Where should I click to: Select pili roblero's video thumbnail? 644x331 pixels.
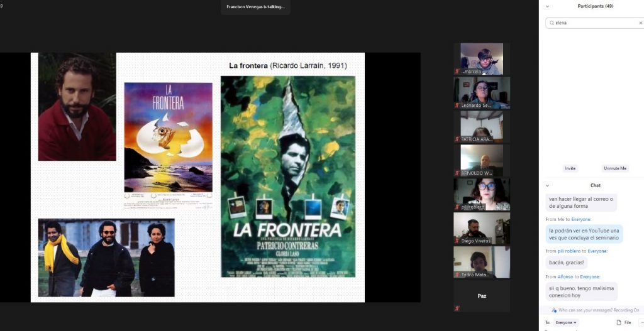tap(482, 194)
